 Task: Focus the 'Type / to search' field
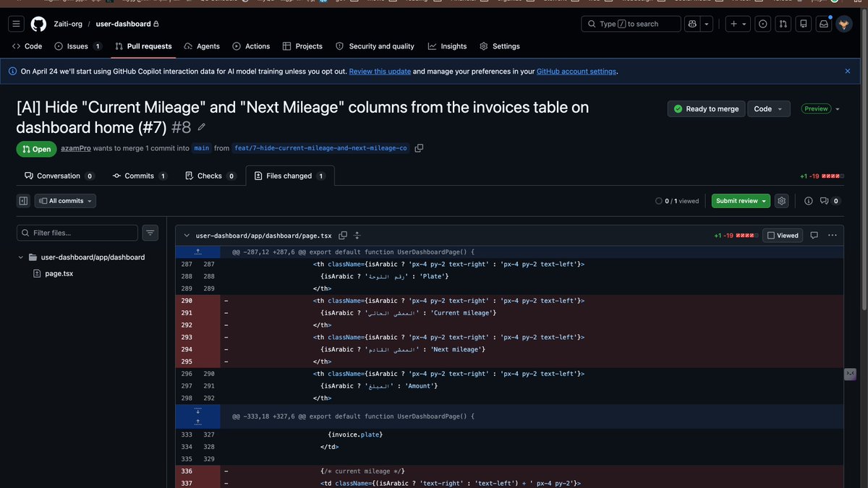[x=631, y=24]
